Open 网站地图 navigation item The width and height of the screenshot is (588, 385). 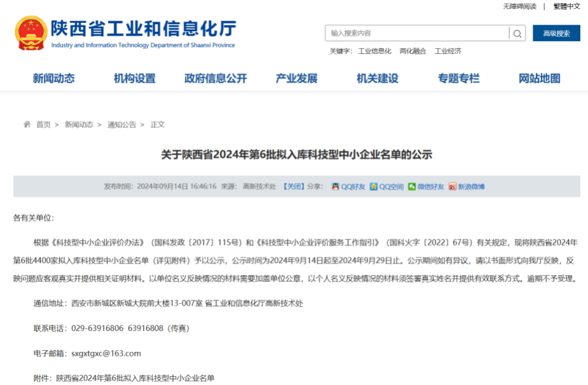[x=540, y=79]
